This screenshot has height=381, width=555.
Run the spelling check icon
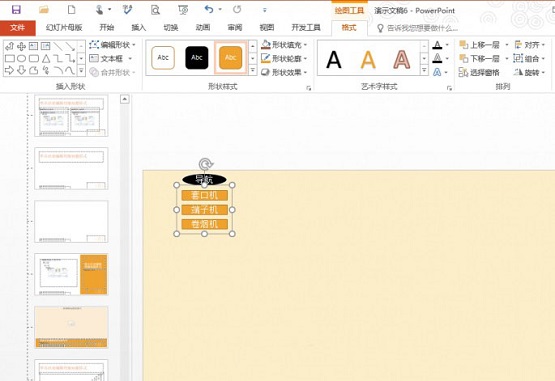click(127, 10)
